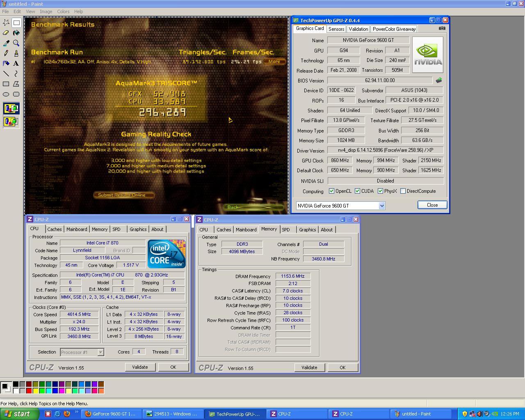Click OK in left CPU-Z window
This screenshot has height=420, width=525.
(x=173, y=367)
